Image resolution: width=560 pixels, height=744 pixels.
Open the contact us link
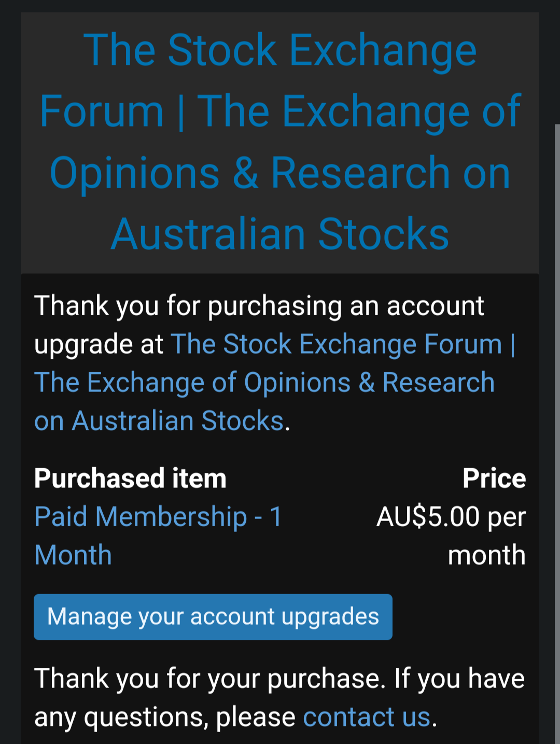(x=367, y=717)
